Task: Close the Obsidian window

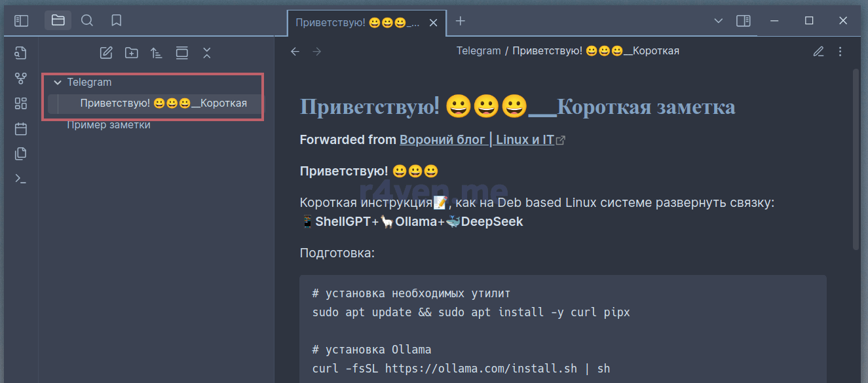Action: 843,21
